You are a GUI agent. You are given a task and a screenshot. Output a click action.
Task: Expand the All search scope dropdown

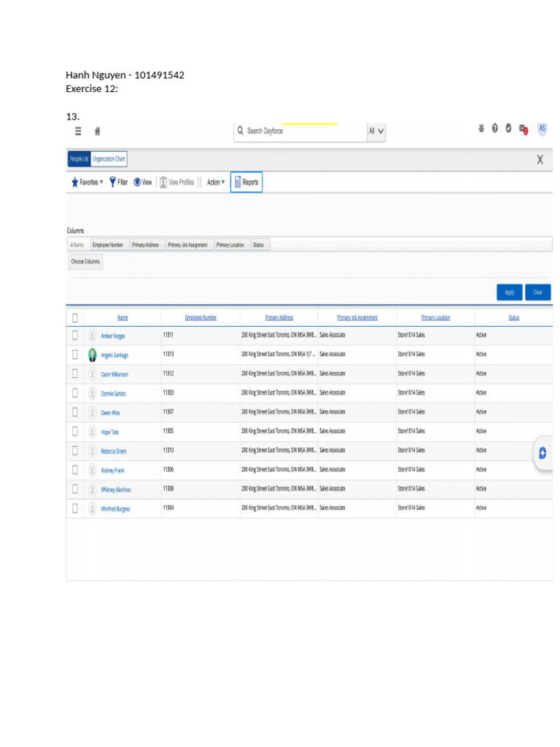point(376,131)
